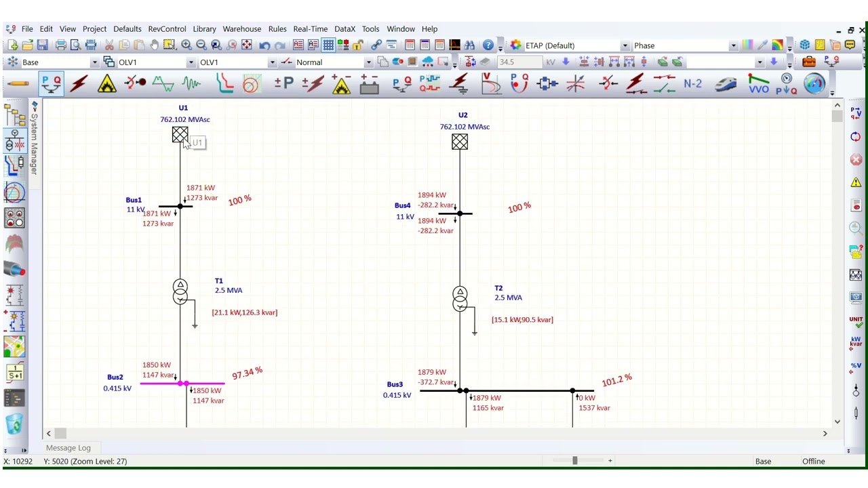Click the horizontal scrollbar right arrow
This screenshot has width=868, height=488.
pyautogui.click(x=825, y=433)
